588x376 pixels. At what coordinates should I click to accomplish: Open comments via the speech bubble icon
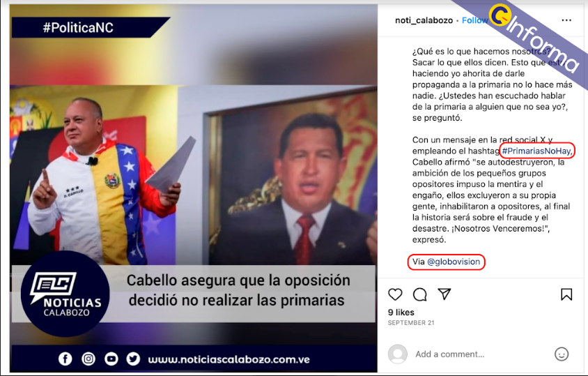(419, 294)
